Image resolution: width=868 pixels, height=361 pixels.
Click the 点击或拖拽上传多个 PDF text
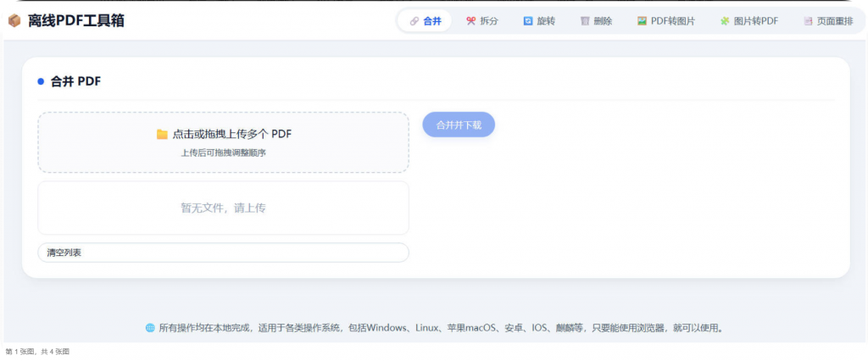pos(232,134)
